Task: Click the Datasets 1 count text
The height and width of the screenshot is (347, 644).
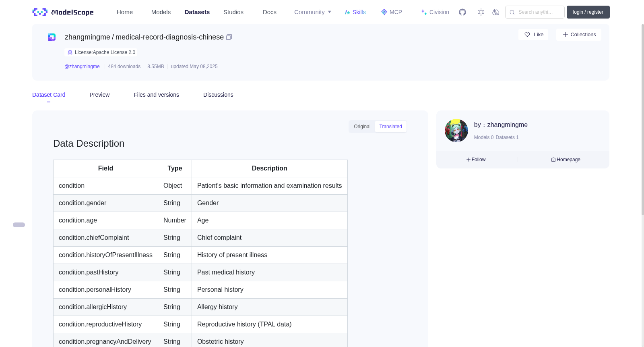Action: (x=507, y=137)
